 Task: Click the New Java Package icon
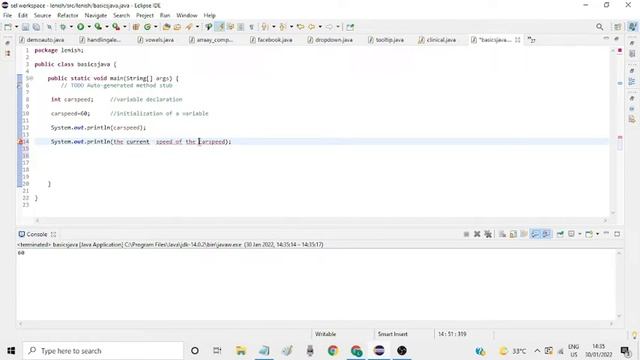(x=136, y=27)
